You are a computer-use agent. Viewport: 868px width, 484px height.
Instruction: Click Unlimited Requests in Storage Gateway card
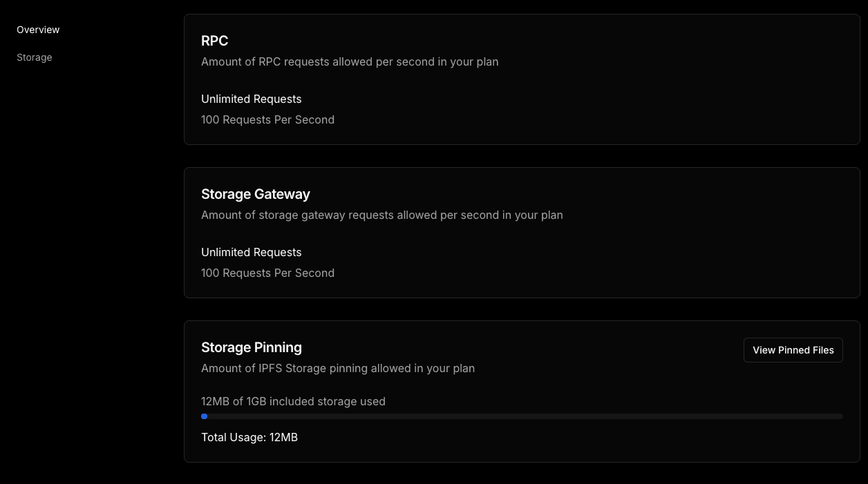pyautogui.click(x=251, y=252)
